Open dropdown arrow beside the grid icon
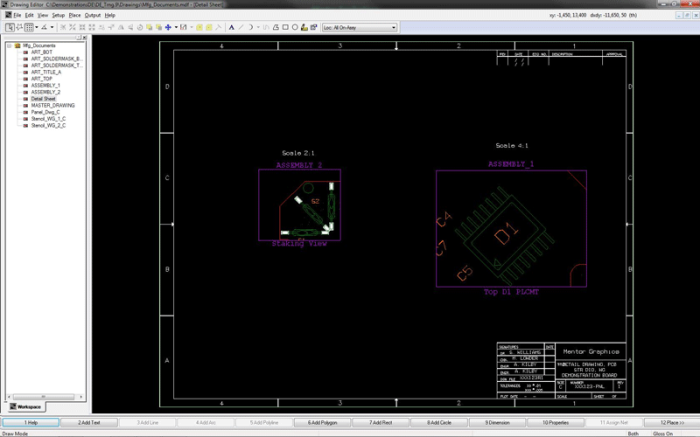Screen dimensions: 700x437 pos(36,27)
